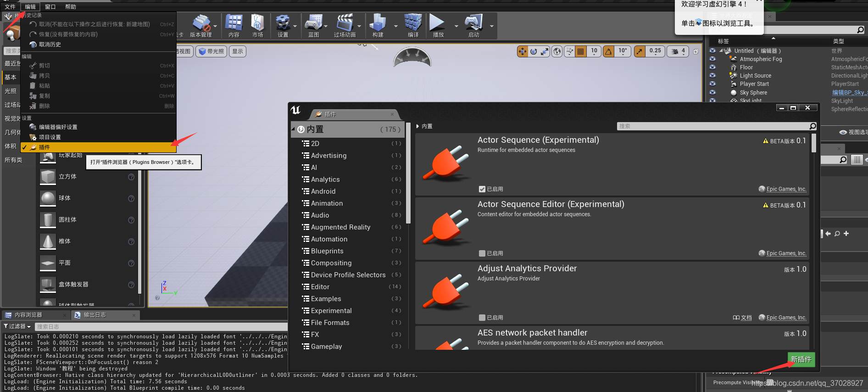Uncheck 已启用 for Actor Sequence (Experimental)

(x=482, y=189)
